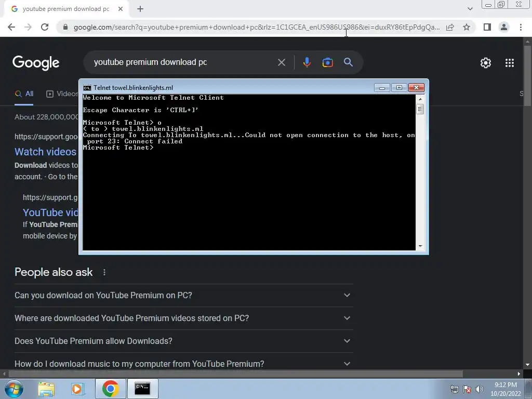Open Chrome's three-dot menu
This screenshot has height=399, width=532.
521,27
